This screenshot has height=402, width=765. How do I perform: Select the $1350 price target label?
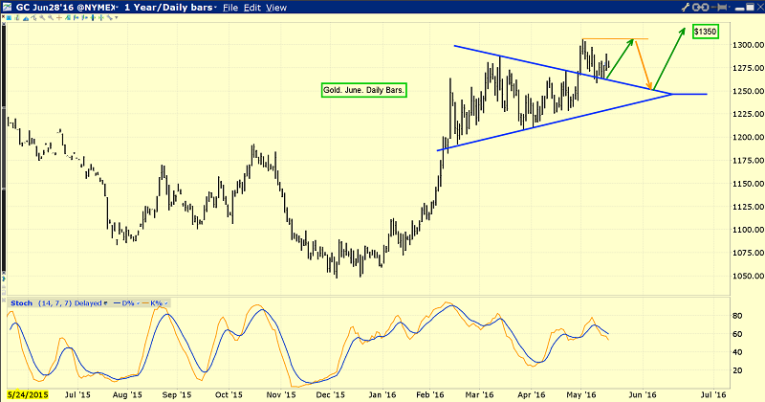pos(706,31)
